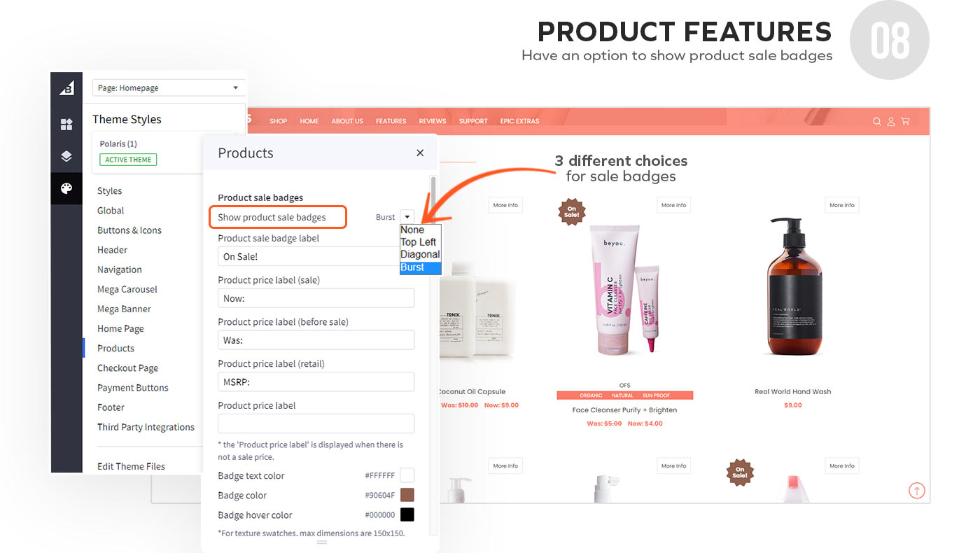Viewport: 980px width, 553px height.
Task: Choose Diagonal from the badge options list
Action: tap(420, 255)
